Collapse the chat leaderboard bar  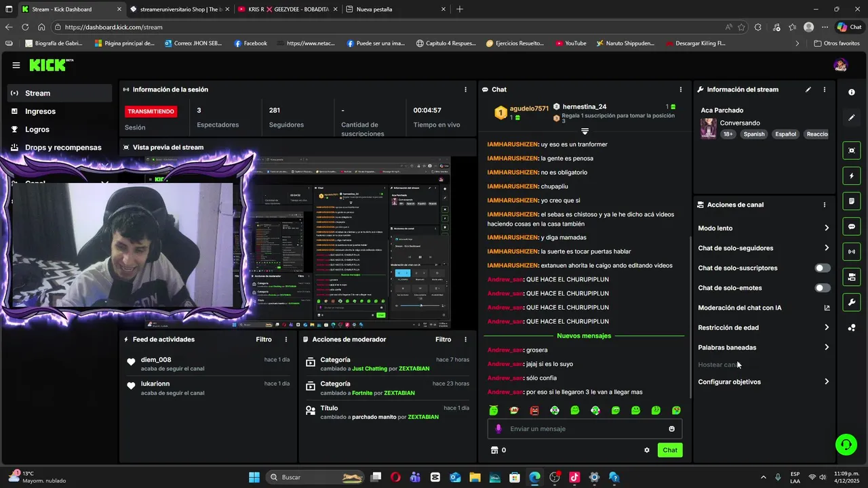(x=585, y=131)
